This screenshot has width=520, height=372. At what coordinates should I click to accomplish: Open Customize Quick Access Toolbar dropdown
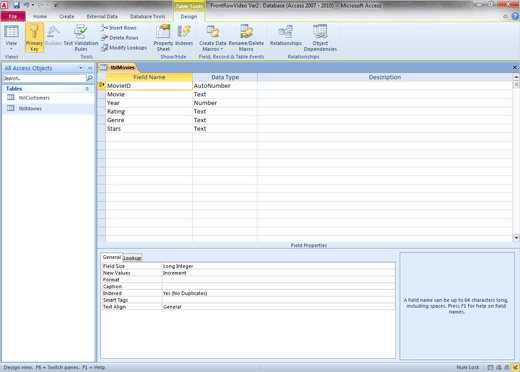56,6
